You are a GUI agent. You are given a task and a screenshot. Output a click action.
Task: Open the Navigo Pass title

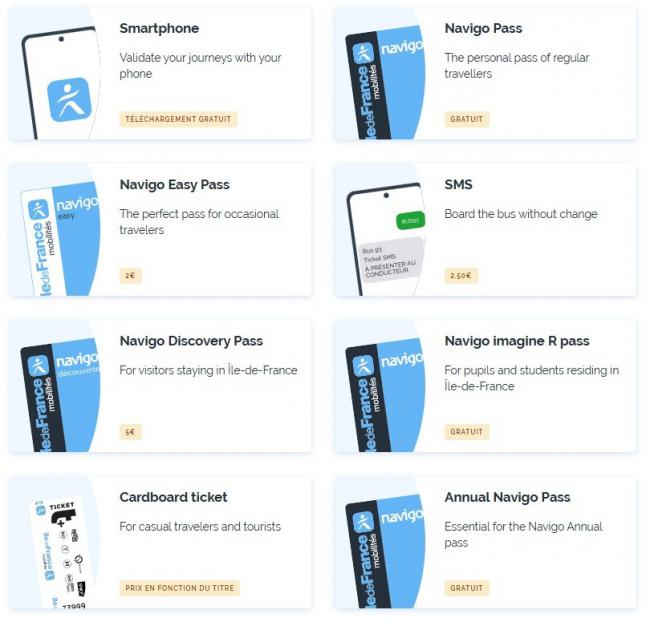point(483,28)
